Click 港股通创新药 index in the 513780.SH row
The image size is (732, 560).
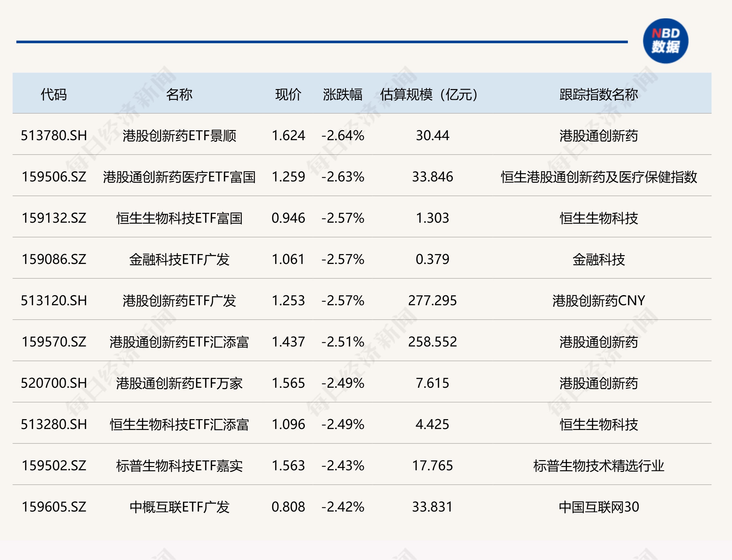click(x=599, y=136)
